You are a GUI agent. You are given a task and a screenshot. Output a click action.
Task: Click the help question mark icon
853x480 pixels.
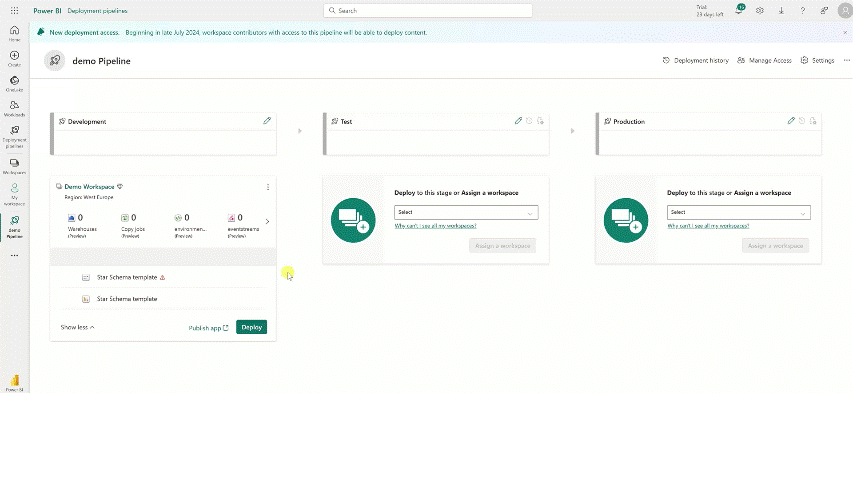pyautogui.click(x=802, y=10)
